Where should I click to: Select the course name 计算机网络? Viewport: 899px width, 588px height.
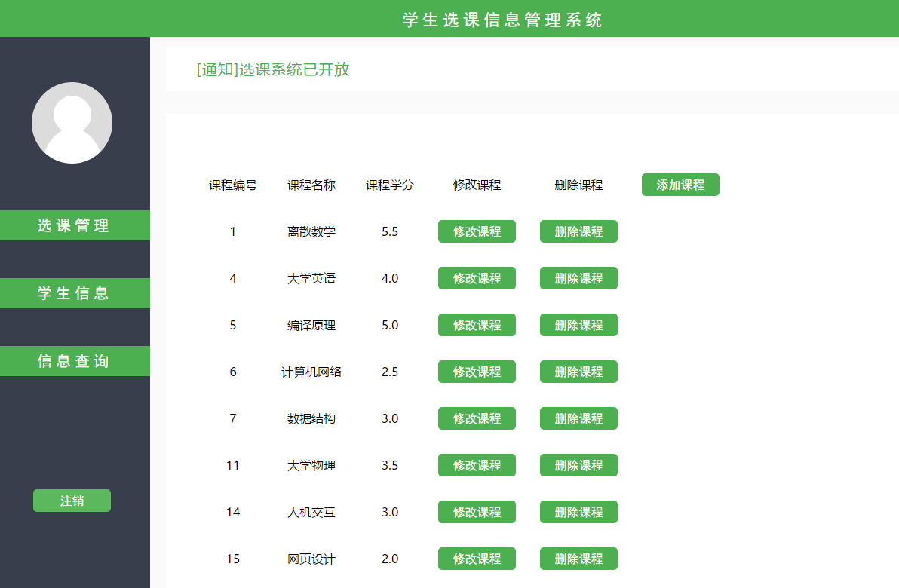(311, 372)
